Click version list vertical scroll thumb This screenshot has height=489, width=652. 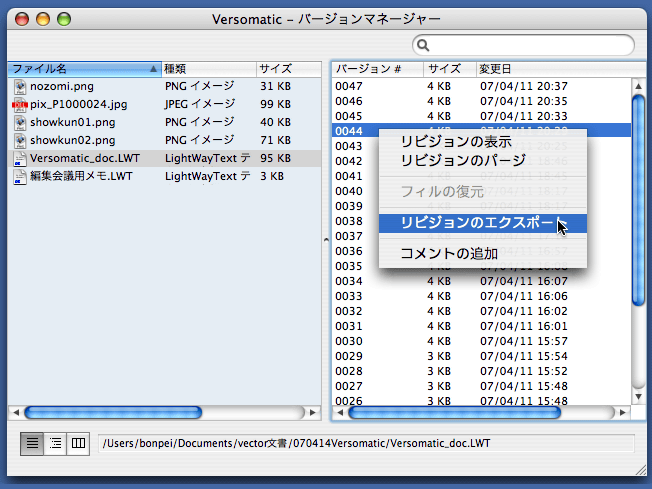pyautogui.click(x=638, y=201)
